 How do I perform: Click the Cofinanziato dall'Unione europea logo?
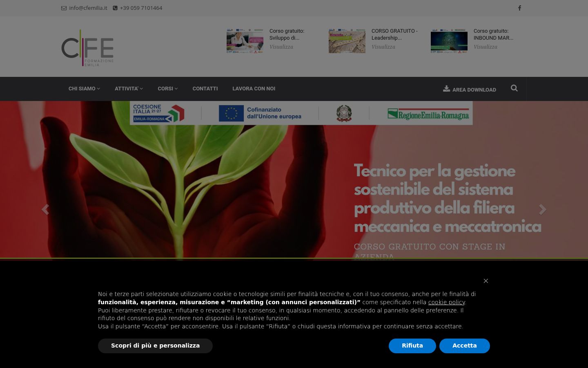[260, 113]
